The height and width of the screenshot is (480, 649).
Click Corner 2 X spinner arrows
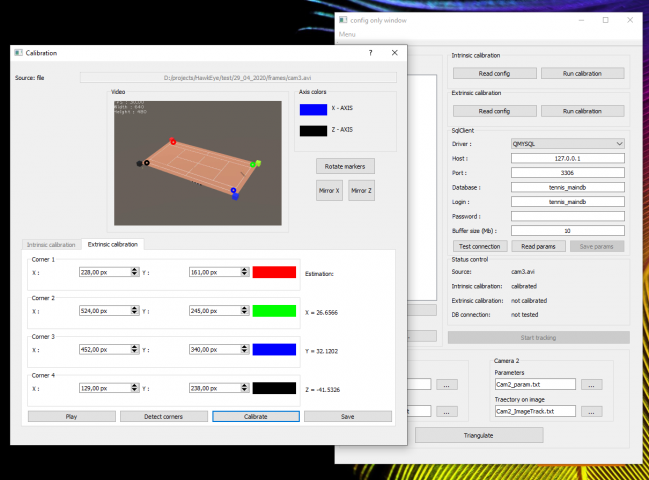135,311
